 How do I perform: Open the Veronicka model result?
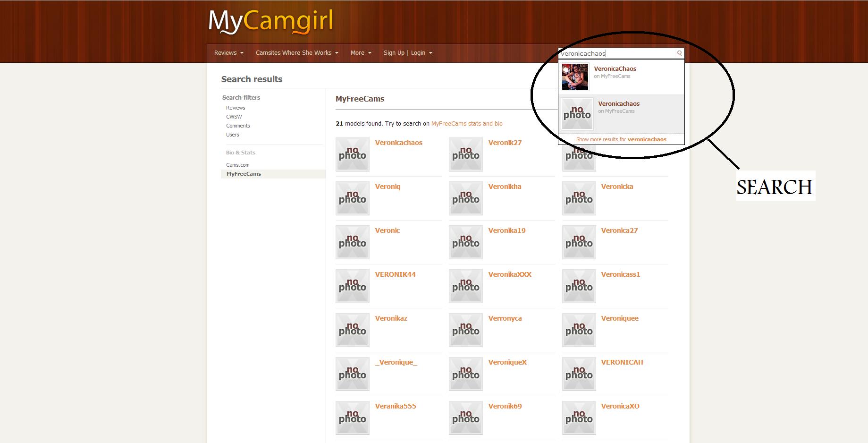point(617,187)
